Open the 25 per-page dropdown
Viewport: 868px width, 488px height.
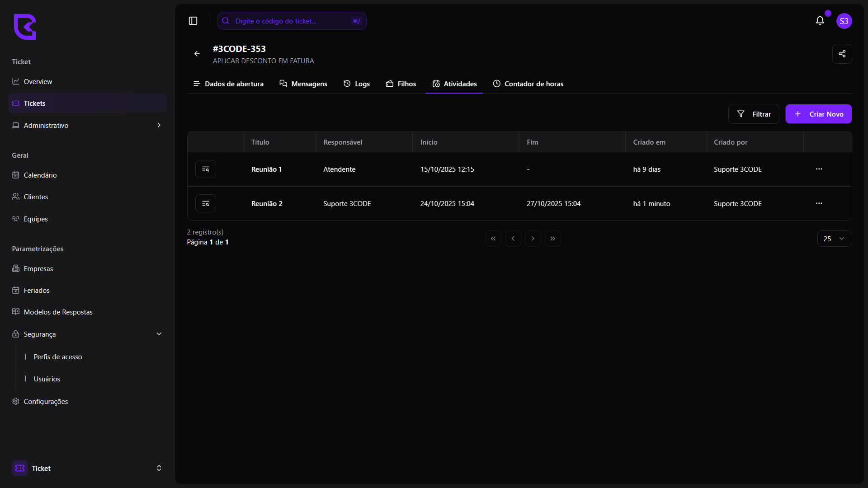[x=834, y=239]
